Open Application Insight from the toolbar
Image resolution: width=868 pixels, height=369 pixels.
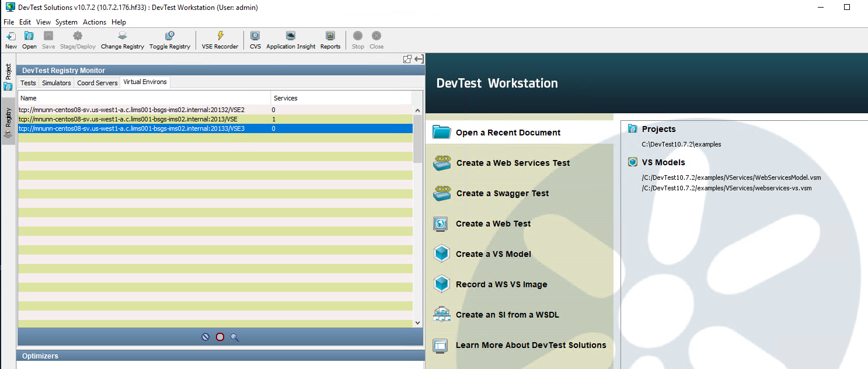[x=291, y=40]
